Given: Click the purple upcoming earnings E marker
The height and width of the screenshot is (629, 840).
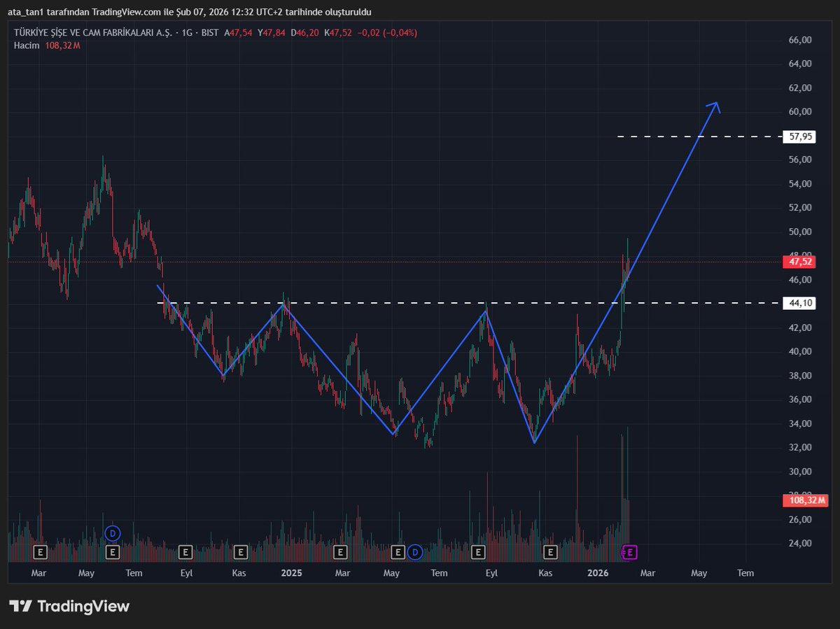Looking at the screenshot, I should click(x=630, y=553).
